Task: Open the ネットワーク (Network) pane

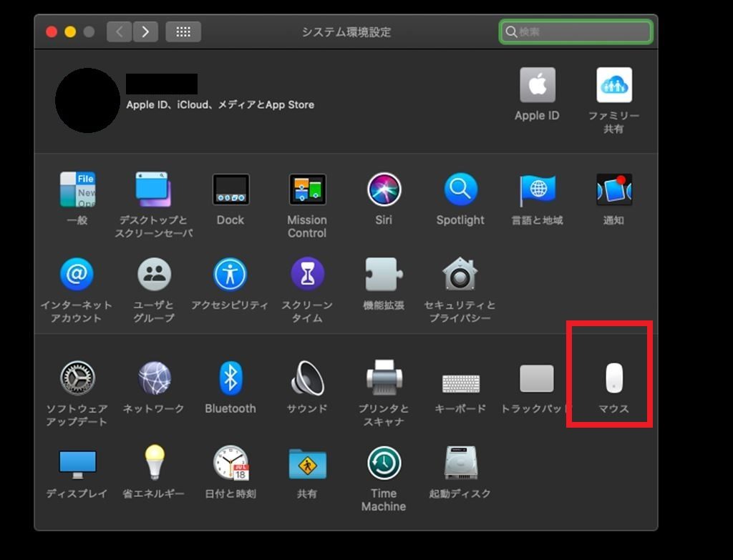Action: click(154, 378)
